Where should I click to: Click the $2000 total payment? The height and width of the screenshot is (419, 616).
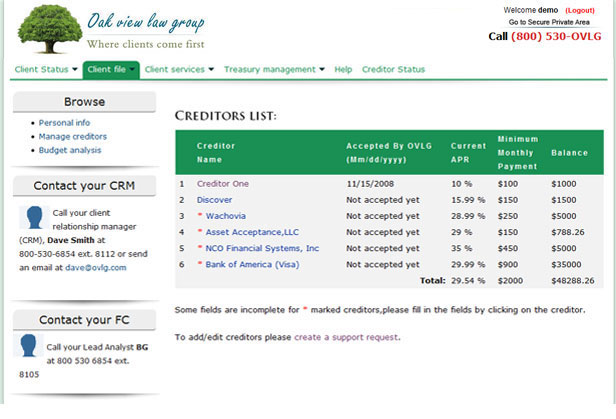point(510,281)
